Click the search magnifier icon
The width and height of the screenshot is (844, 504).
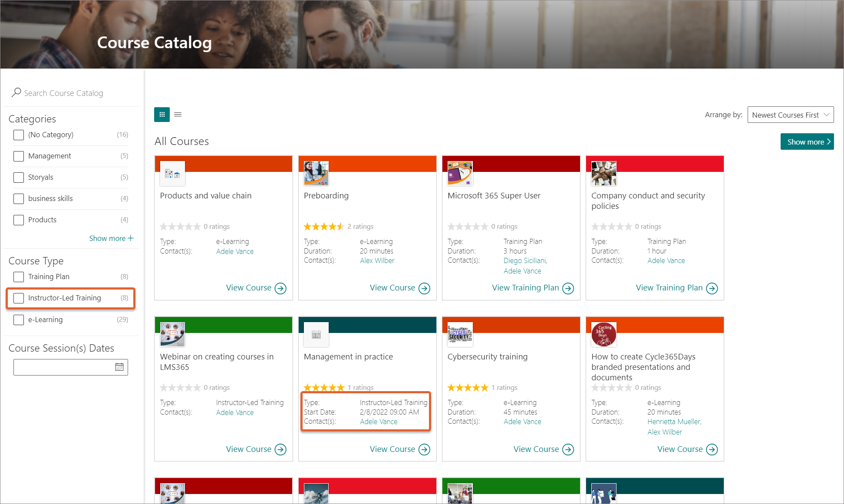click(x=16, y=92)
